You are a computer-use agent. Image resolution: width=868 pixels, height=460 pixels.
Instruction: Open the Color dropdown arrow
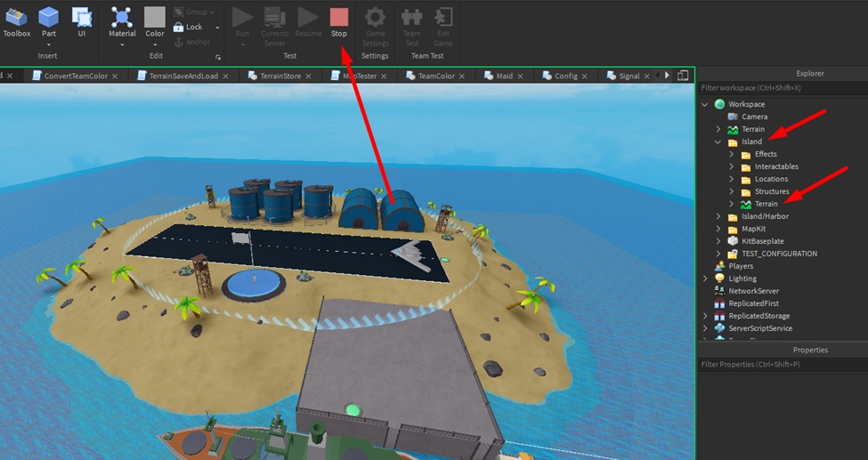154,44
